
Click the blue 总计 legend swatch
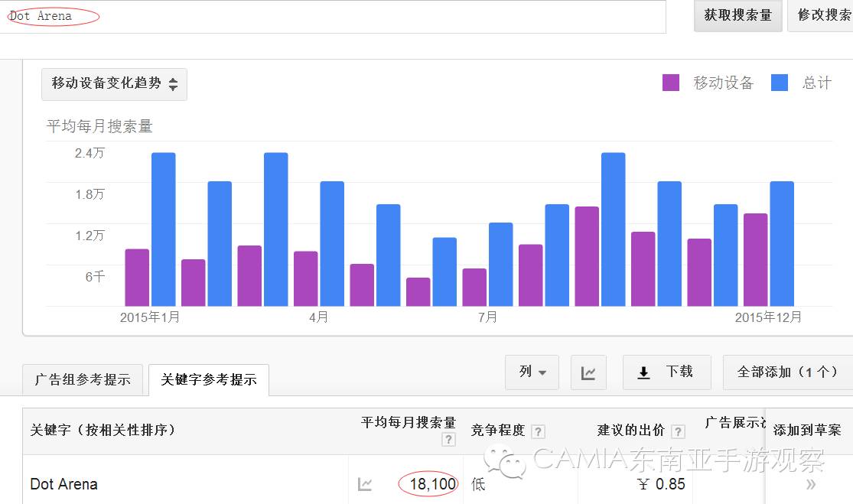point(780,83)
